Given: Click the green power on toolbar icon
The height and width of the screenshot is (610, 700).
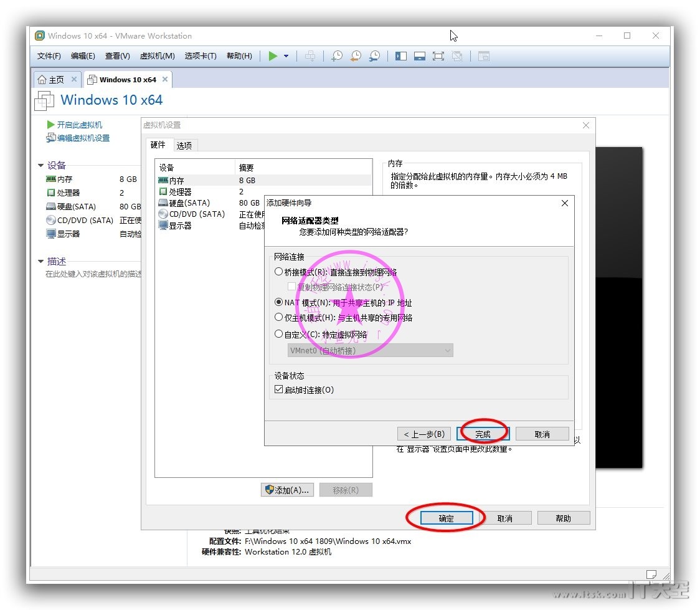Looking at the screenshot, I should 273,56.
